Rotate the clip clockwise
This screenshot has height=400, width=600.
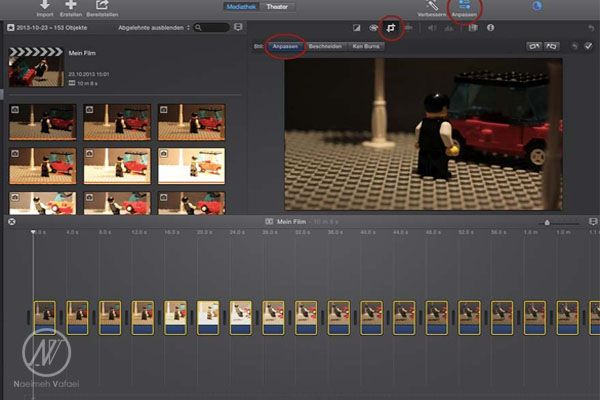point(551,46)
